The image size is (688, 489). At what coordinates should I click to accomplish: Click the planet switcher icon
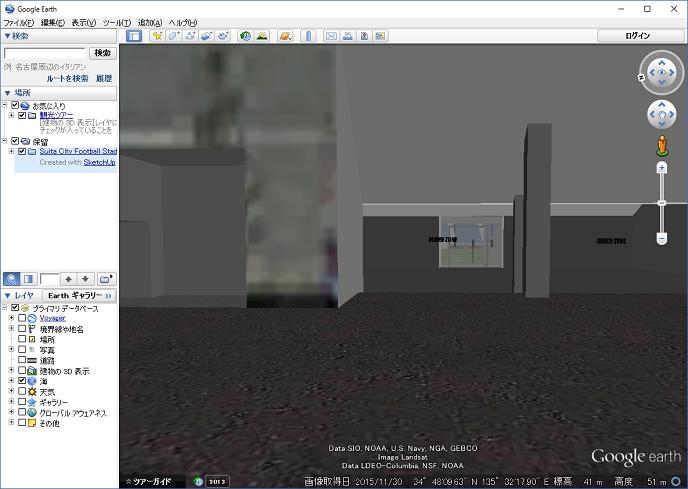click(285, 36)
